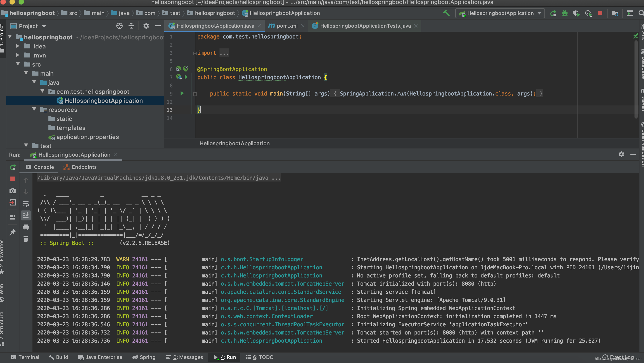The image size is (644, 363).
Task: Click run gutter icon on class line
Action: 186,77
